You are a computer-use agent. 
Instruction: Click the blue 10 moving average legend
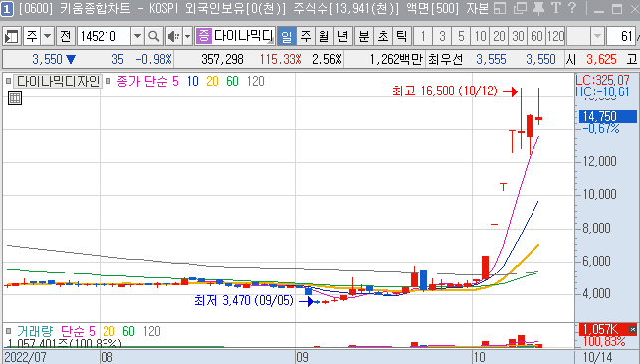click(193, 81)
